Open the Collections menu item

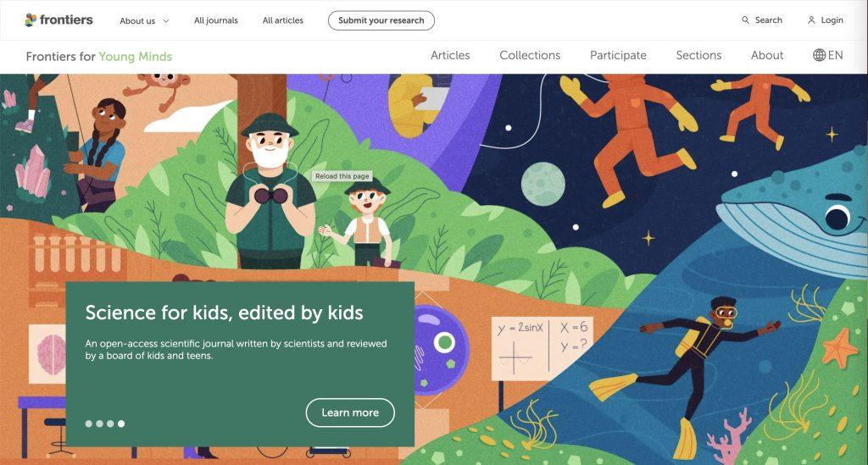530,55
